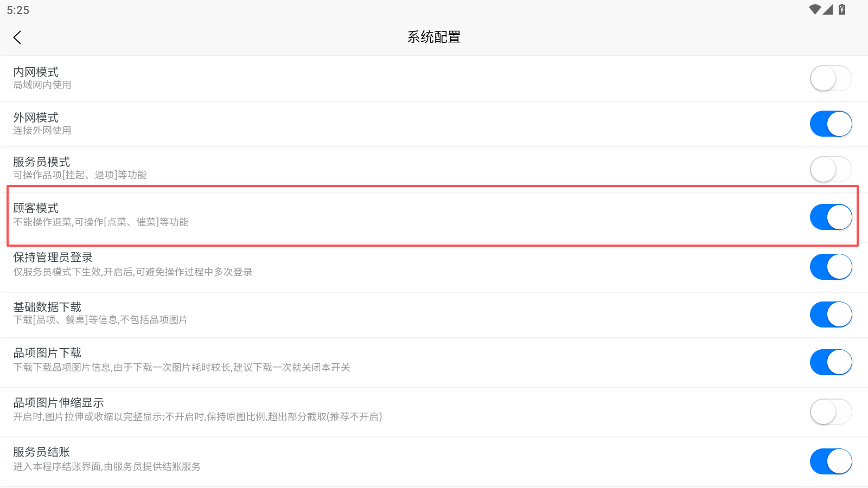Click the battery status icon
The width and height of the screenshot is (868, 488).
(842, 9)
